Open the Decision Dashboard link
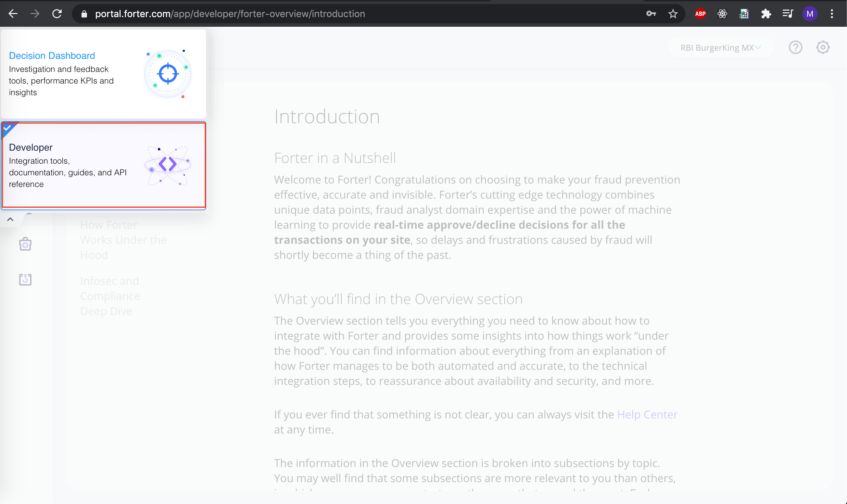847x504 pixels. [x=52, y=55]
